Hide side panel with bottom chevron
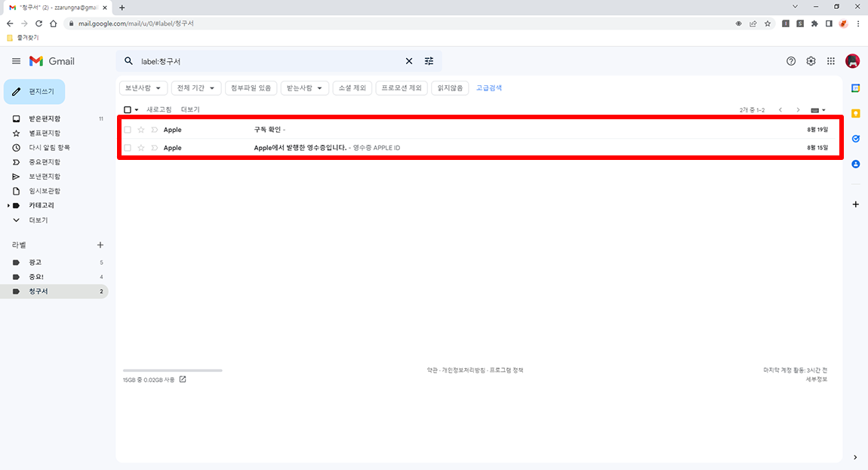Image resolution: width=868 pixels, height=470 pixels. pos(855,457)
